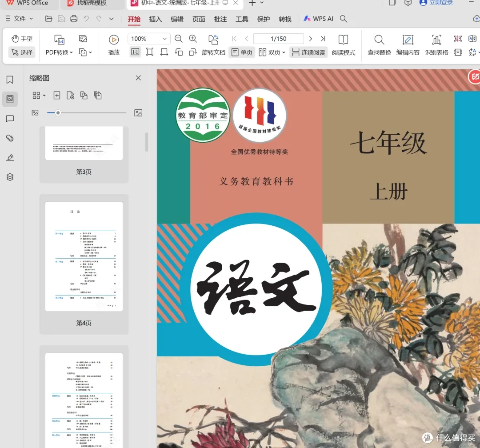Screen dimensions: 480x448
Task: Click 识别表格 recognize table tool
Action: (436, 45)
